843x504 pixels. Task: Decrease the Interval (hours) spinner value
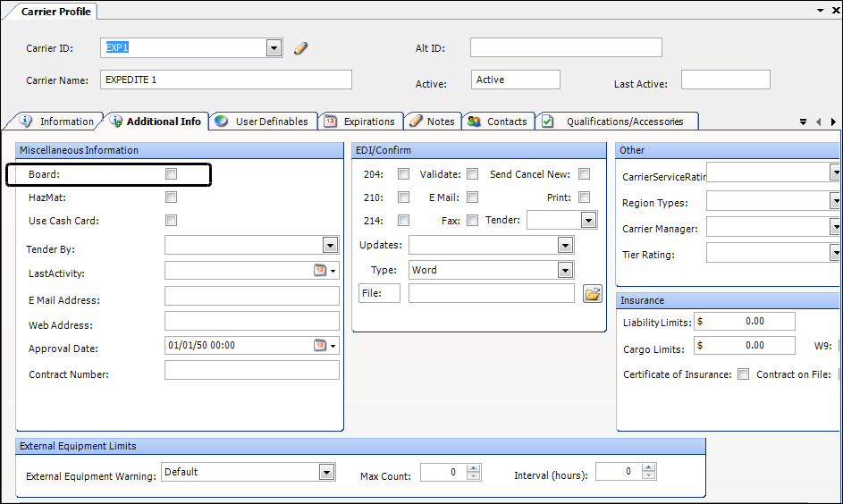[x=649, y=476]
